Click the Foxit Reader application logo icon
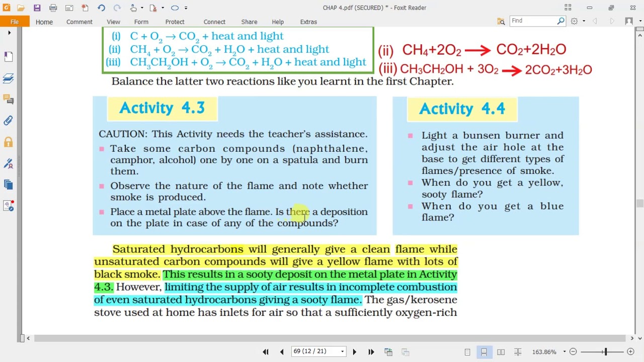The image size is (644, 362). [x=6, y=8]
